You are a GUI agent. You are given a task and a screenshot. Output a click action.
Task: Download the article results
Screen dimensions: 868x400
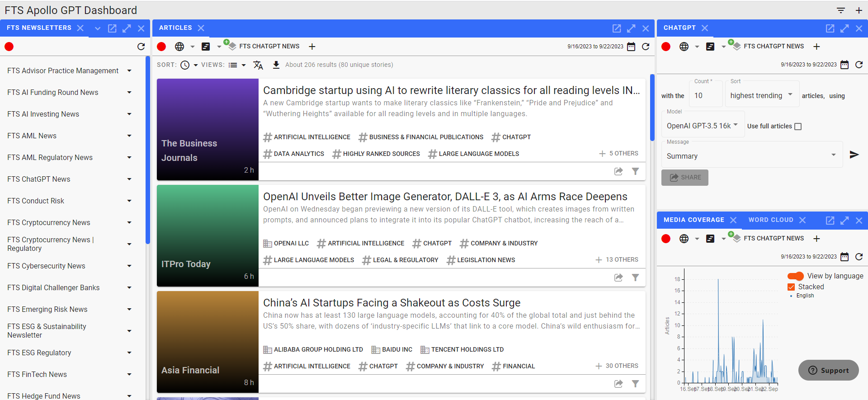tap(276, 65)
